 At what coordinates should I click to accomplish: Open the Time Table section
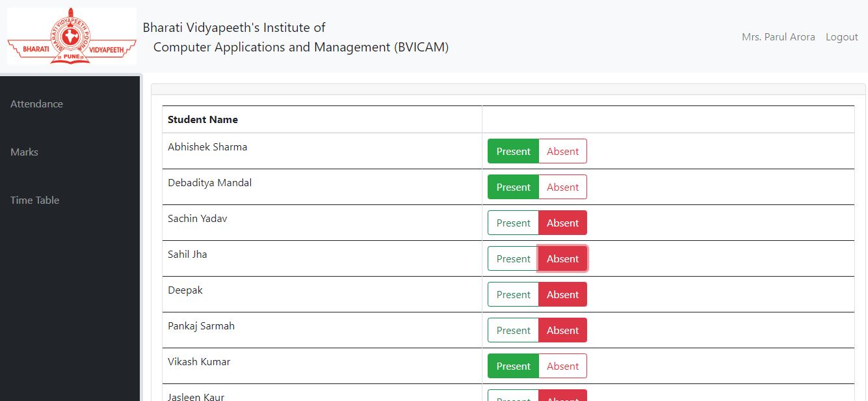(34, 200)
